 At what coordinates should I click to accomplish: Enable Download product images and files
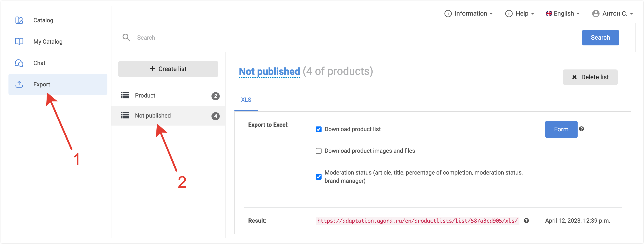coord(318,151)
